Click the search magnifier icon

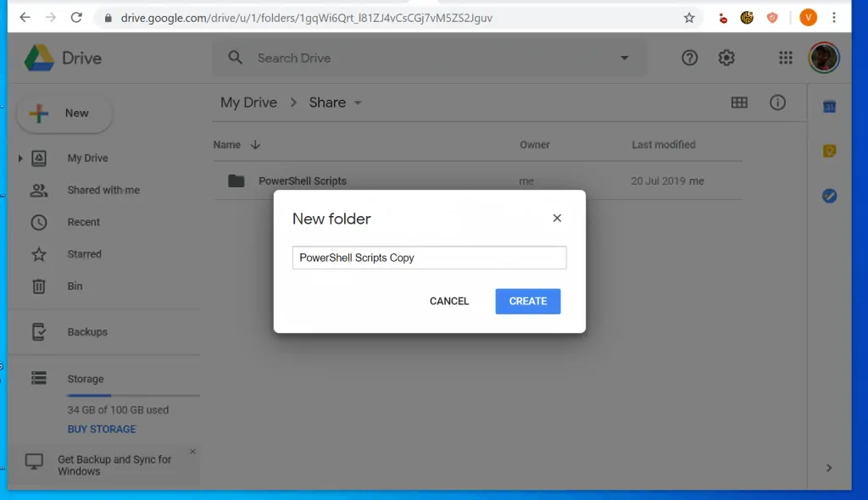[x=235, y=58]
